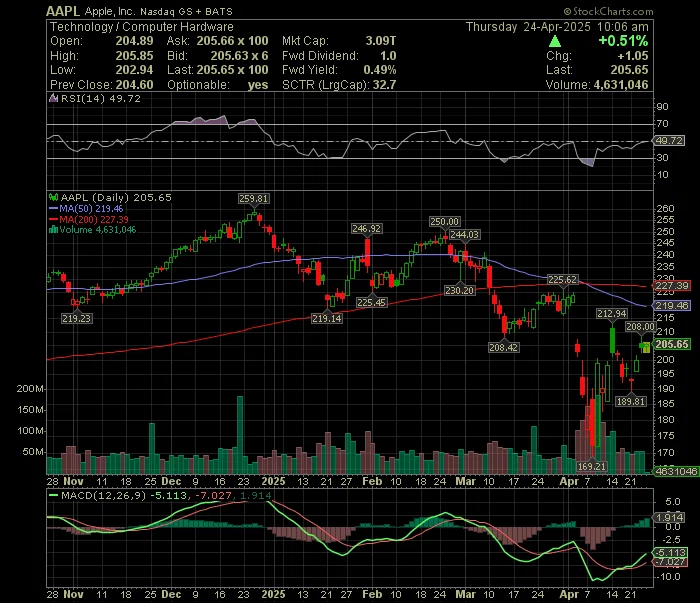Click the 4631046 volume tag on right axis
Screen dimensions: 700x603
675,471
